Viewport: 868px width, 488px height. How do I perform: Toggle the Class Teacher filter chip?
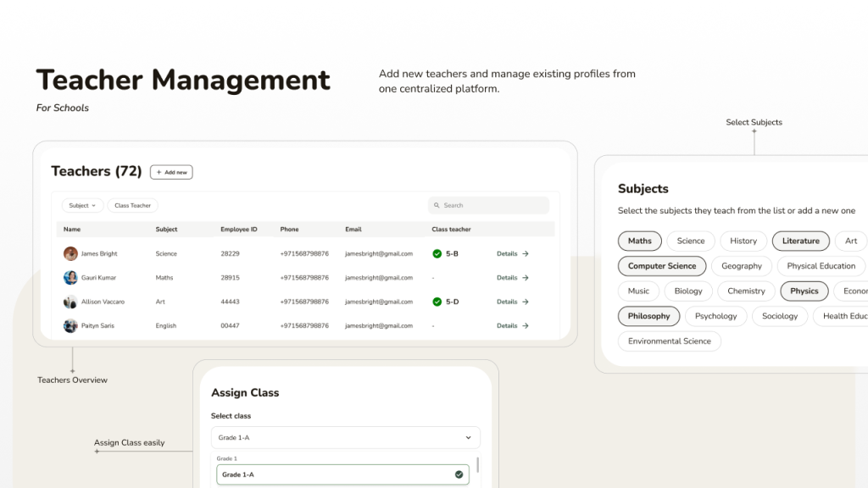(x=132, y=205)
